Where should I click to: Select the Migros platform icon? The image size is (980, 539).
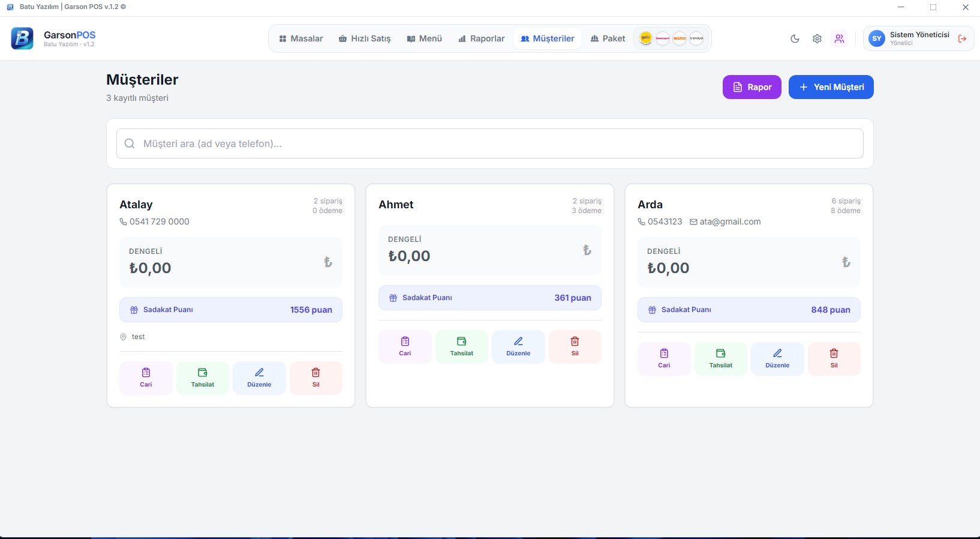click(x=680, y=38)
